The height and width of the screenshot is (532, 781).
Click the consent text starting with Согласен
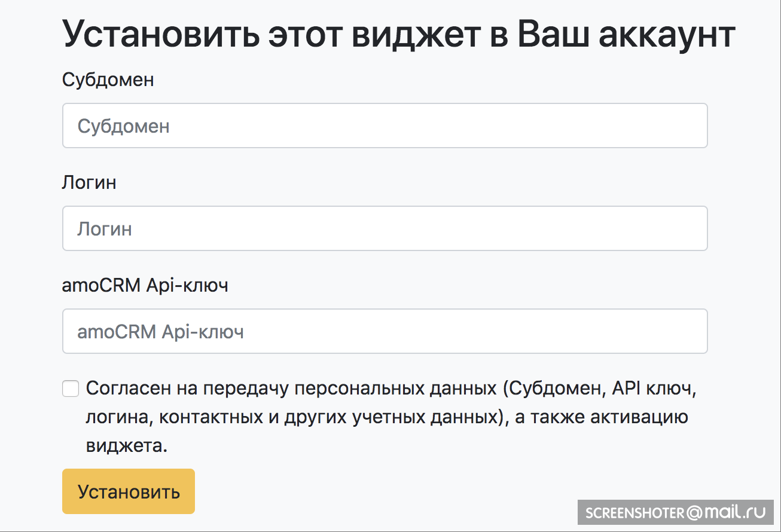pos(392,417)
